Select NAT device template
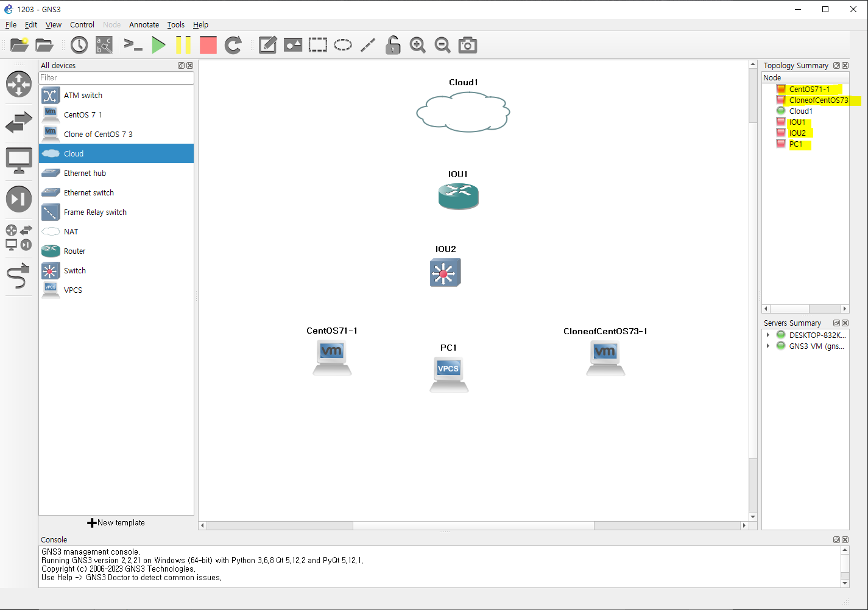 tap(116, 231)
